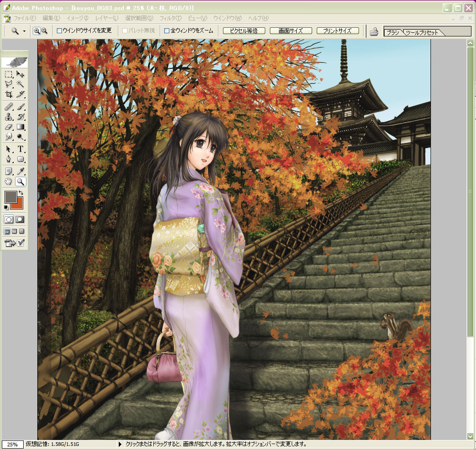Viewport: 476px width, 450px height.
Task: Switch to Quick Mask mode
Action: (20, 220)
